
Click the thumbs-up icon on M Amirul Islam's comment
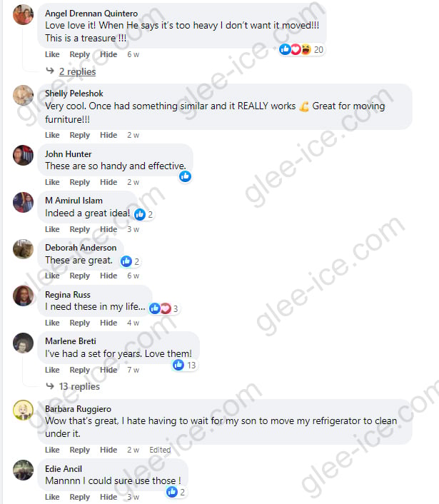click(x=140, y=214)
